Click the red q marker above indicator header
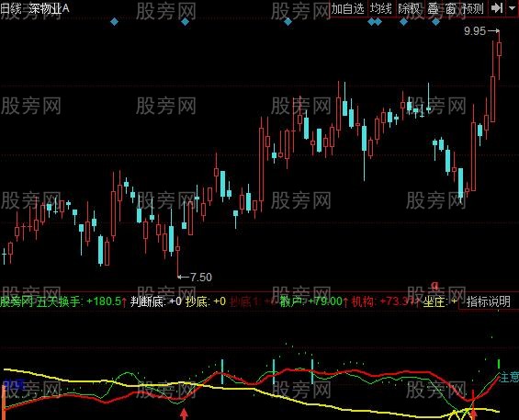 click(435, 285)
